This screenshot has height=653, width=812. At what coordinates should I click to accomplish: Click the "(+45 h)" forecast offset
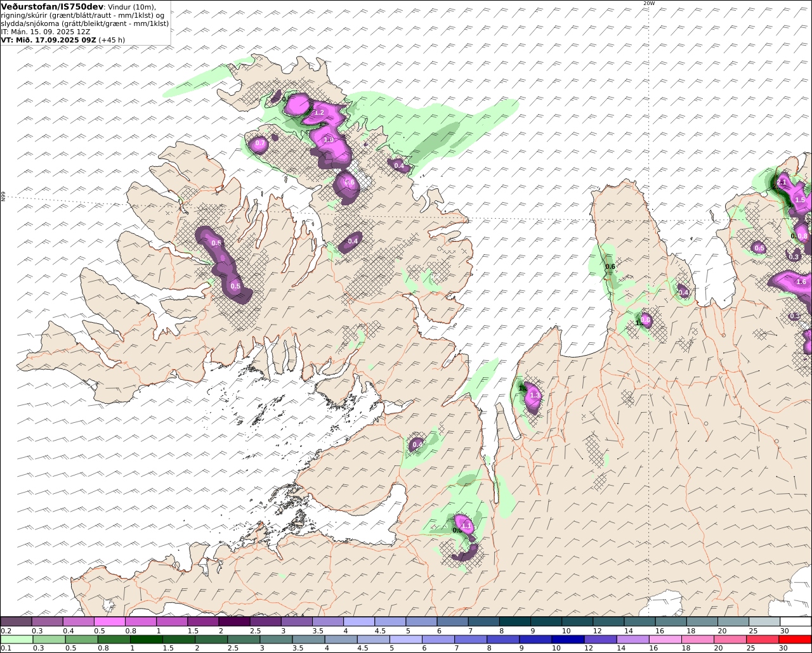pyautogui.click(x=112, y=39)
